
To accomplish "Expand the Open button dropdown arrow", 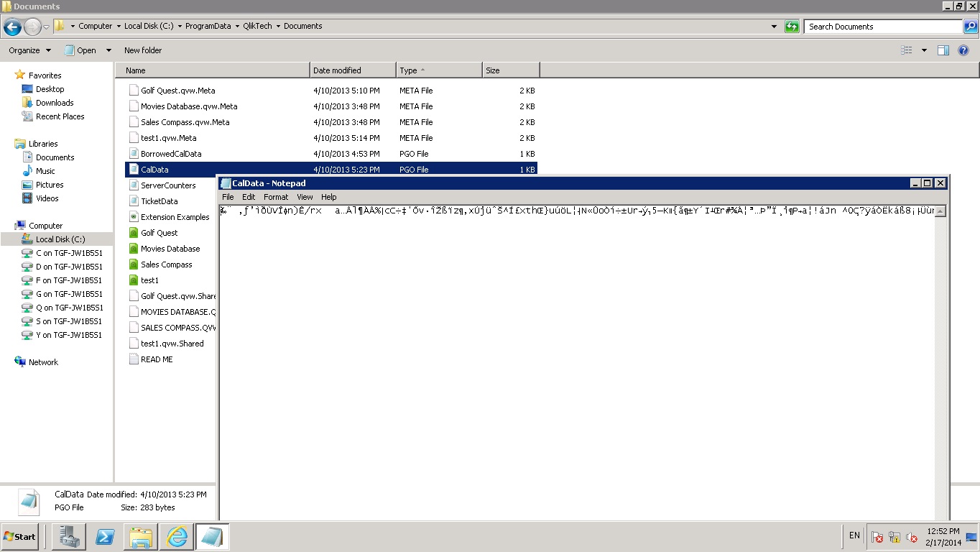I will click(108, 50).
